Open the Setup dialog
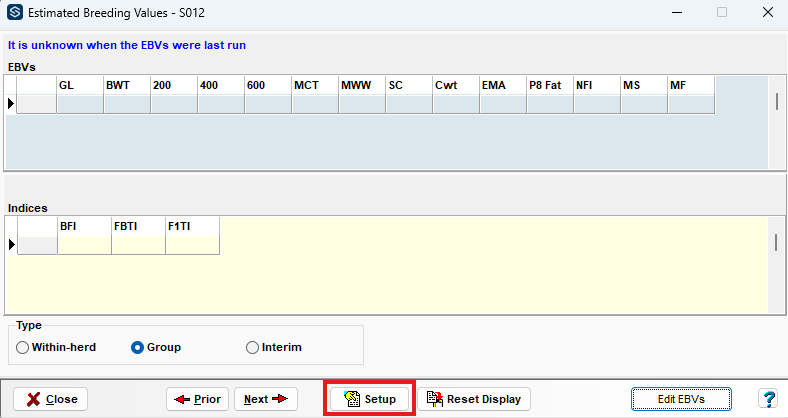 (x=369, y=398)
